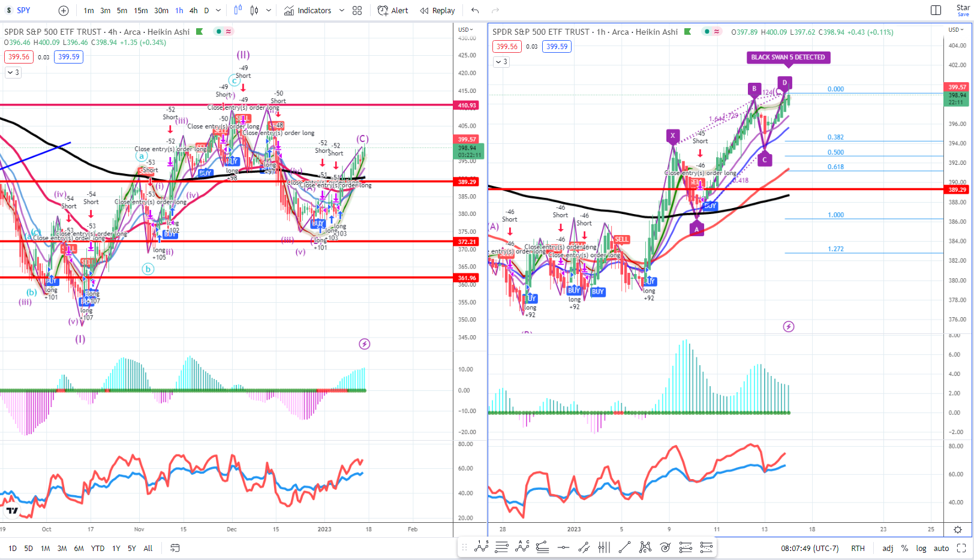Click the green flag icon on the 1h chart
Image resolution: width=974 pixels, height=560 pixels.
point(688,32)
